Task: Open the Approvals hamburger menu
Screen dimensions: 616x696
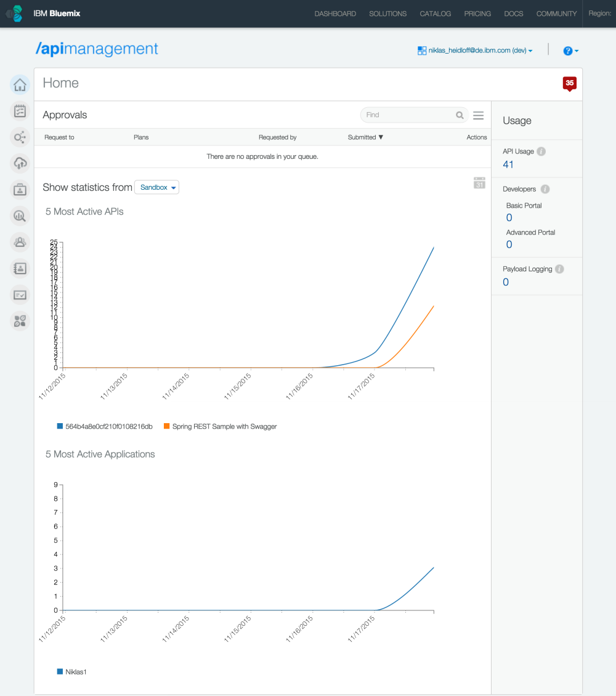Action: [x=479, y=115]
